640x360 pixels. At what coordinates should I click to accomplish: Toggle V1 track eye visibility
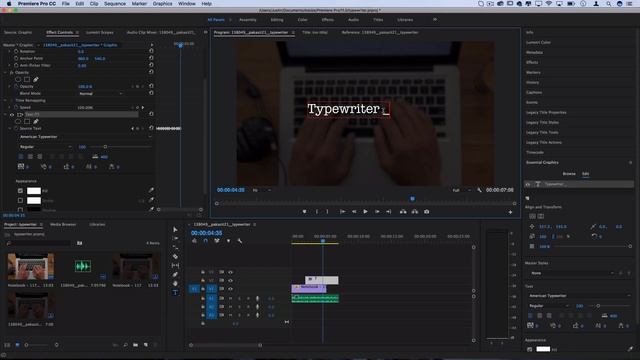(x=231, y=289)
